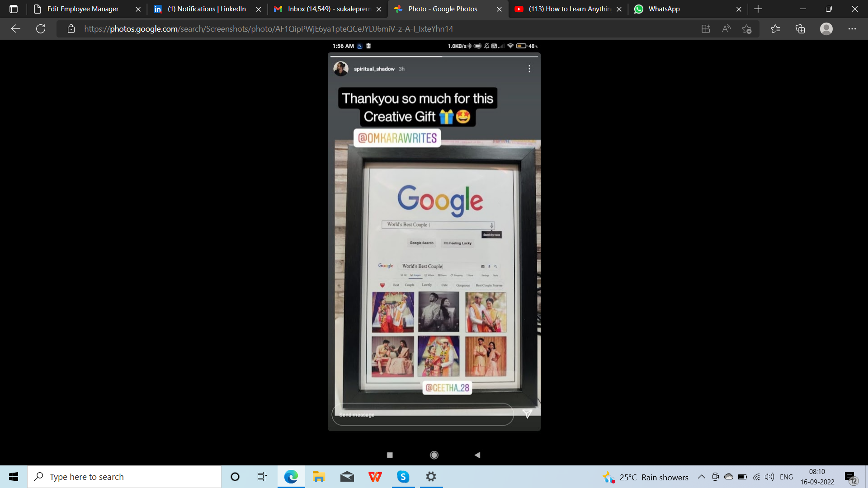The image size is (868, 488).
Task: Open Microsoft Edge from taskbar
Action: (x=291, y=477)
